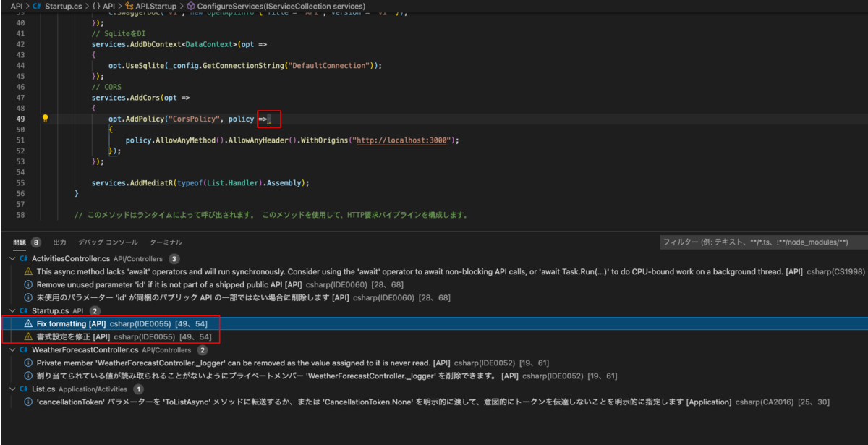
Task: Switch to the ターミナル tab
Action: pyautogui.click(x=168, y=242)
